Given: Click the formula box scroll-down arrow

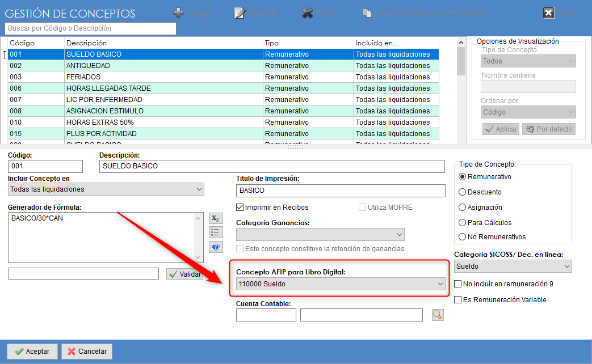Looking at the screenshot, I should (198, 257).
